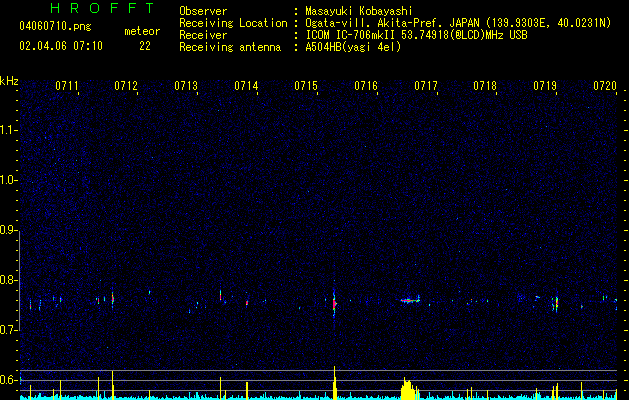The width and height of the screenshot is (629, 400).
Task: Click the word meteor above the count
Action: pyautogui.click(x=142, y=31)
